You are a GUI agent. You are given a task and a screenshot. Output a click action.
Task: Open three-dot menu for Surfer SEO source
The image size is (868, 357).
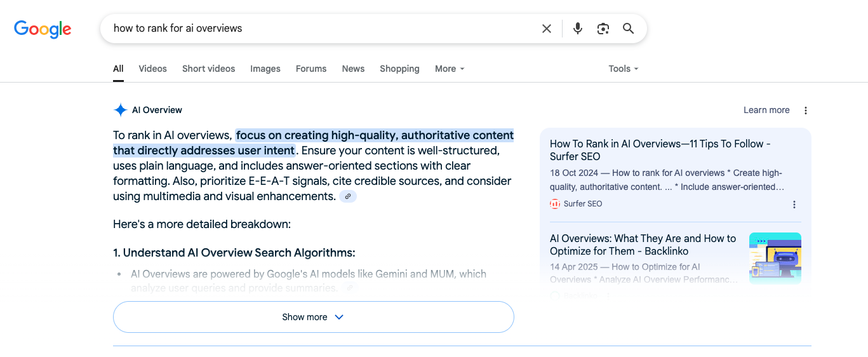(794, 205)
